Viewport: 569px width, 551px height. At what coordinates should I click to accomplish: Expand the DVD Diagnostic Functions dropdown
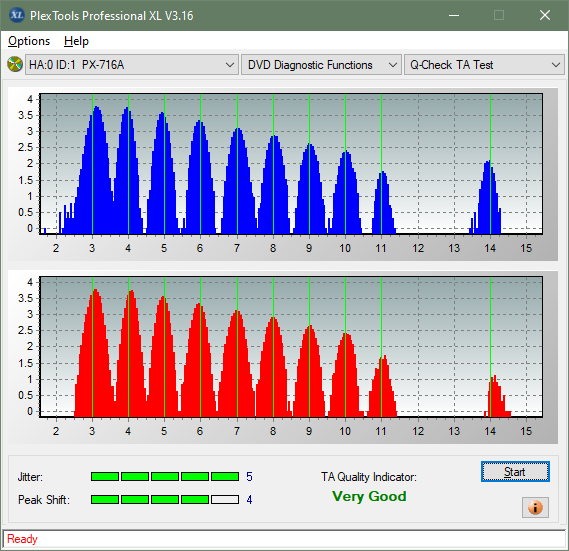(321, 65)
